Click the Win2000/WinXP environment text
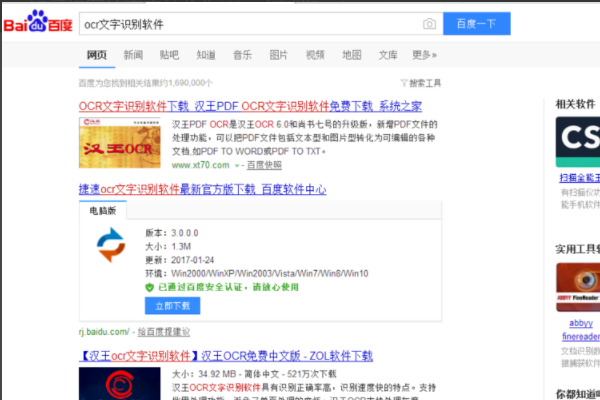Screen dimensions: 600x400 click(270, 274)
